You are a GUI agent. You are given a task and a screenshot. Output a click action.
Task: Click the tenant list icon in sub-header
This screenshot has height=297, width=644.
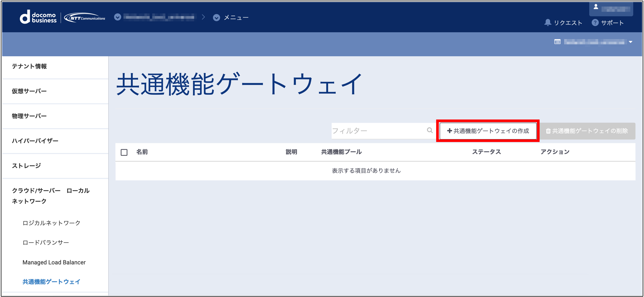pyautogui.click(x=557, y=42)
